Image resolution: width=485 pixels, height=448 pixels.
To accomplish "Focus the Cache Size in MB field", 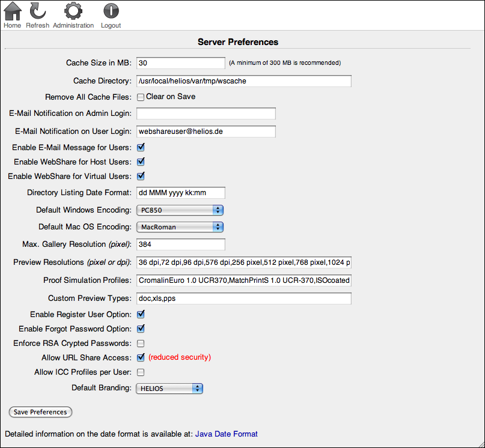I will (x=181, y=63).
